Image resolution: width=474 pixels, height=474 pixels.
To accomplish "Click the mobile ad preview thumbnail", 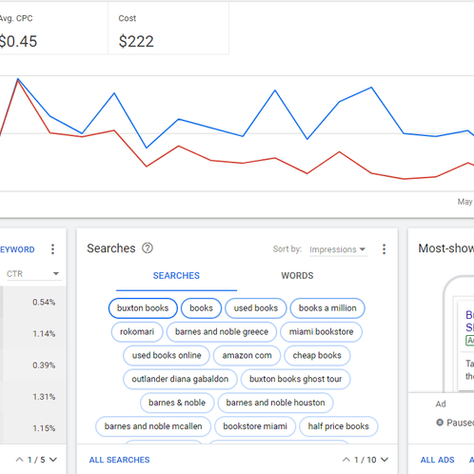I will coord(459,334).
